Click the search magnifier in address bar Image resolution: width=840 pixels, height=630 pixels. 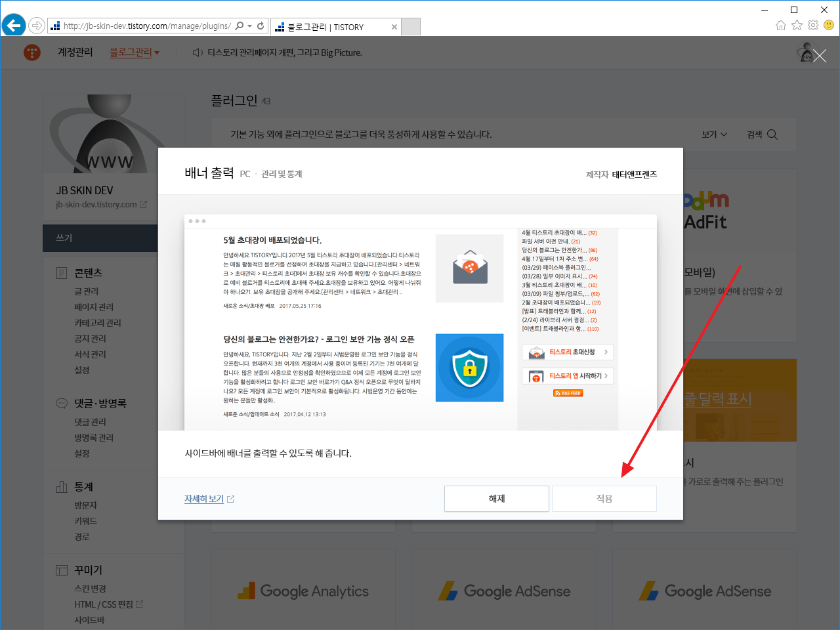click(x=240, y=26)
